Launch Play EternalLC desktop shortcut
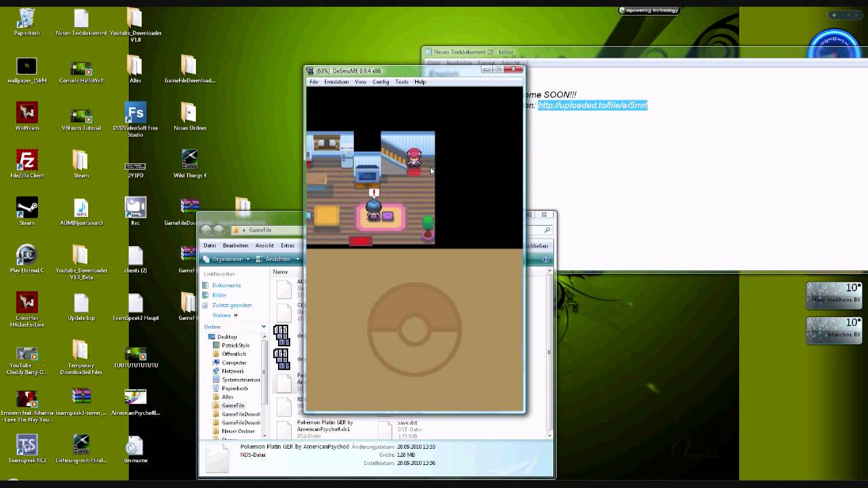 coord(27,258)
